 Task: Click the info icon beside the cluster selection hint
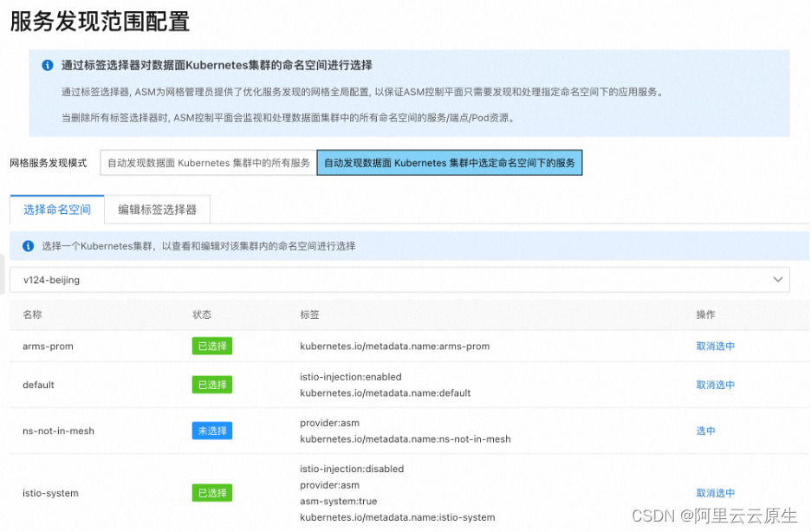(29, 246)
